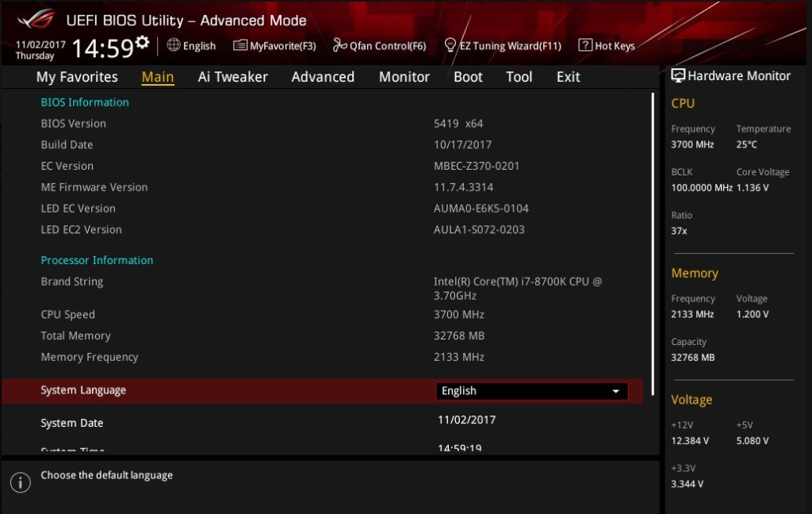
Task: Click LED EC2 value AULA1-S072-0203
Action: point(479,229)
